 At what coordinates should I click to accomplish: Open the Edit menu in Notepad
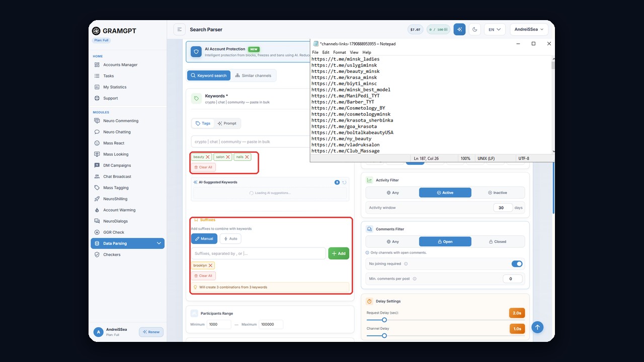pos(326,52)
